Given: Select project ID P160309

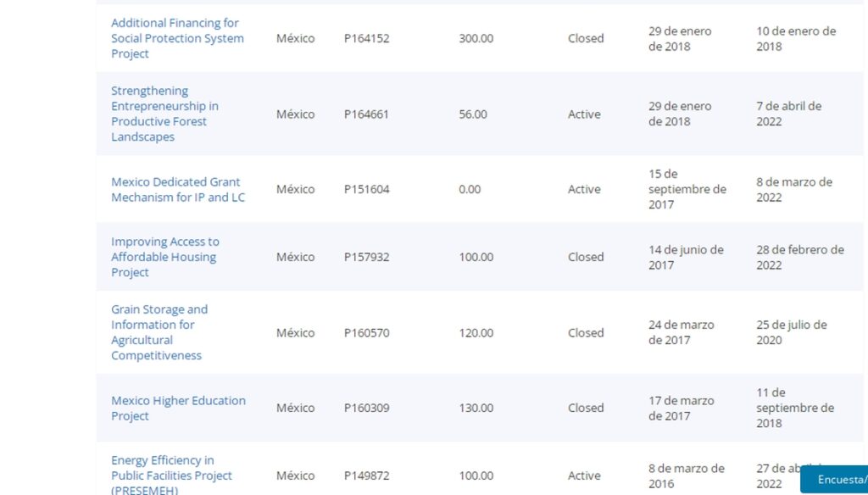Looking at the screenshot, I should 366,408.
